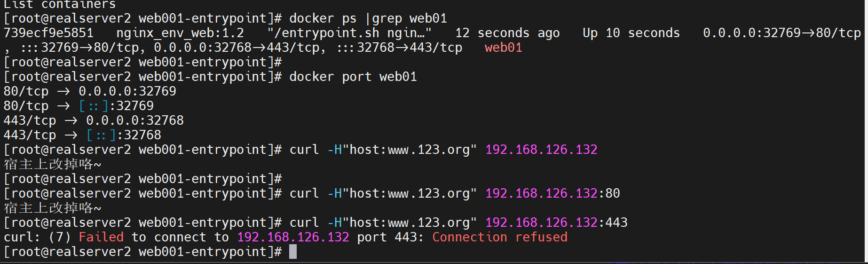Image resolution: width=868 pixels, height=264 pixels.
Task: Click the "12 seconds ago" created time
Action: click(x=507, y=33)
